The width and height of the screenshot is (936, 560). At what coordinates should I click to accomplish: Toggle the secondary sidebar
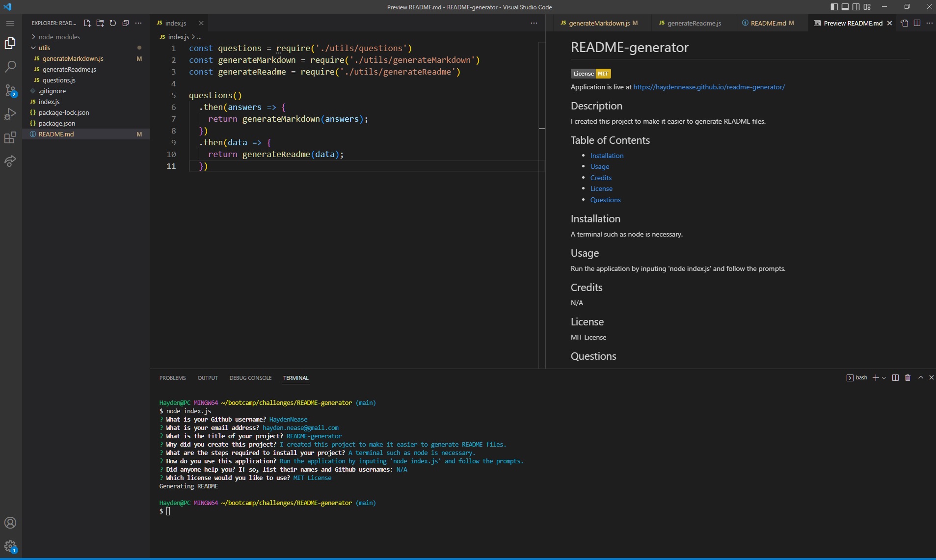(x=856, y=7)
